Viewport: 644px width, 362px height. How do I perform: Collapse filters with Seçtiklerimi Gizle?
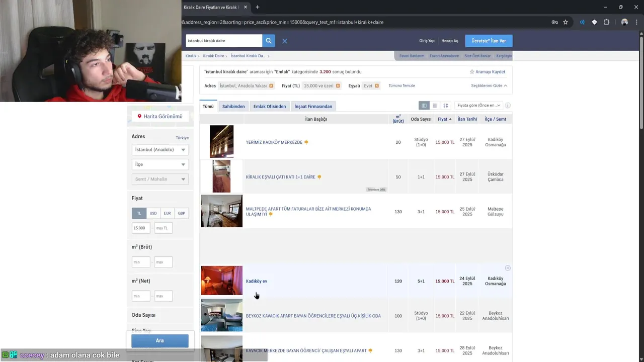(489, 86)
